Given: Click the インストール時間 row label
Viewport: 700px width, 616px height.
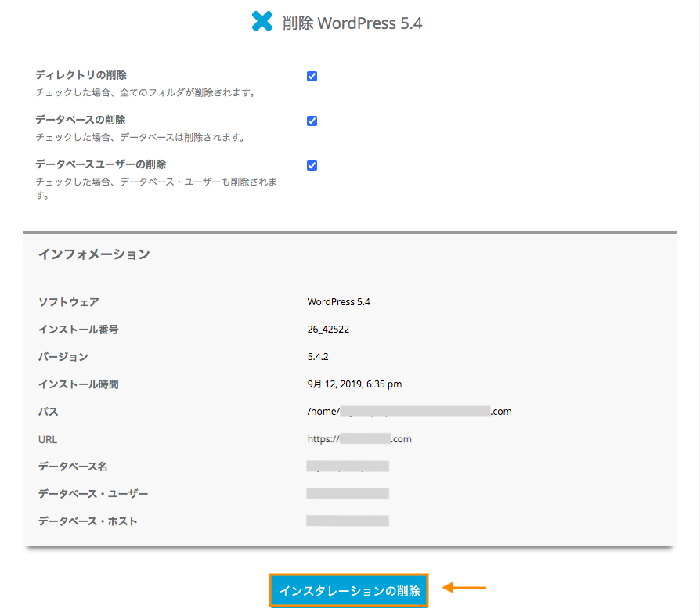Looking at the screenshot, I should click(x=78, y=384).
